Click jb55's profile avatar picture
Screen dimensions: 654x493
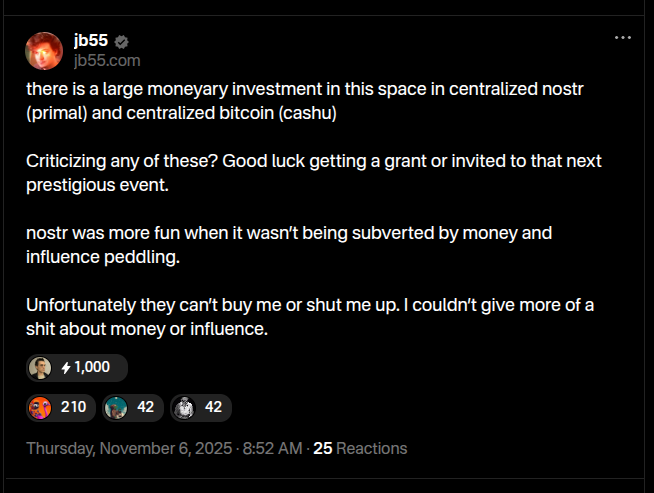click(x=45, y=52)
